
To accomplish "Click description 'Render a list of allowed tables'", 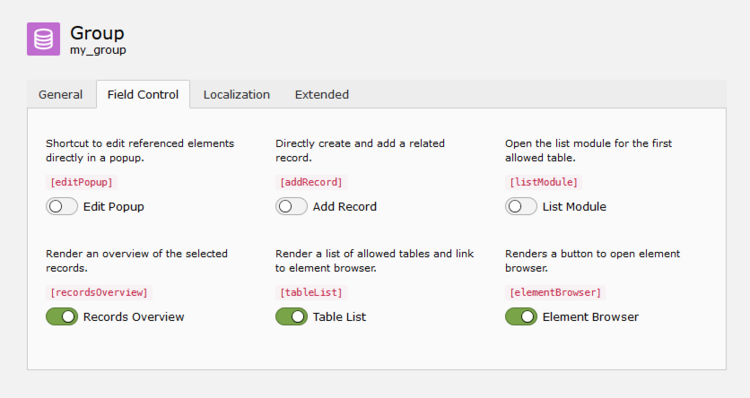I will click(x=375, y=261).
